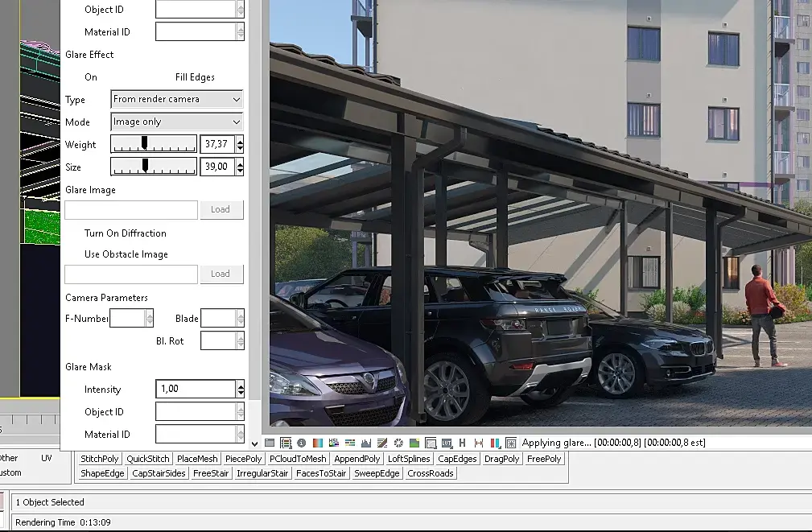Screen dimensions: 812x532
Task: Click the CrossRoads button
Action: pos(431,473)
